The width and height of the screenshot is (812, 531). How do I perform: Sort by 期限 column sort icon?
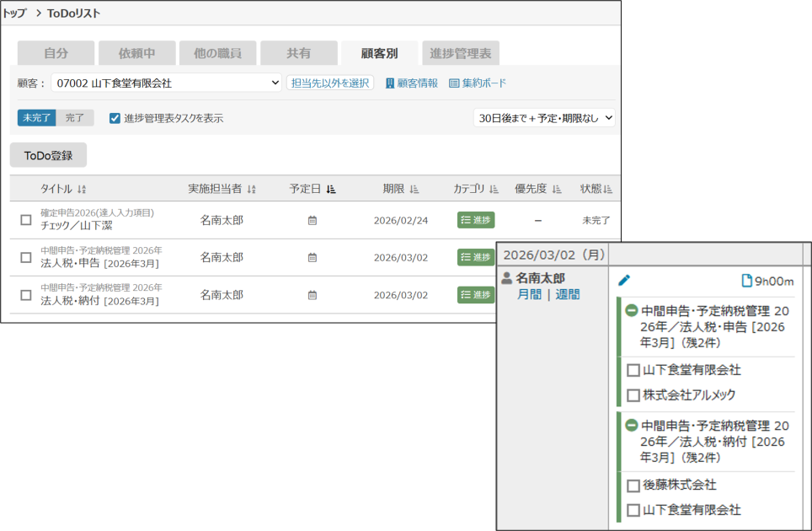coord(414,190)
